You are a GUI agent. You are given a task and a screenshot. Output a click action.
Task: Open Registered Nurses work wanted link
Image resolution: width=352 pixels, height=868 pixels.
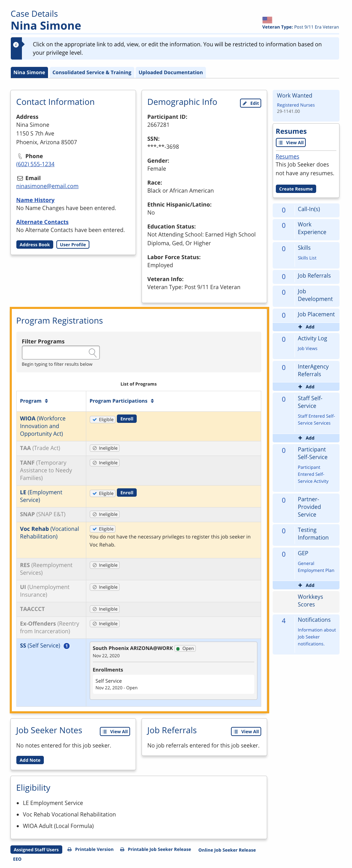[296, 105]
